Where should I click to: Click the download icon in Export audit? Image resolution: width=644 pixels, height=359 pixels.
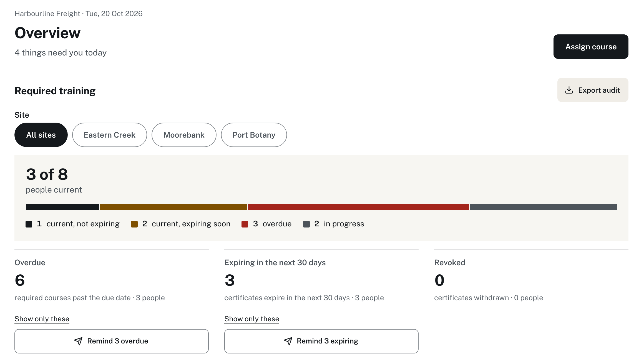(569, 90)
